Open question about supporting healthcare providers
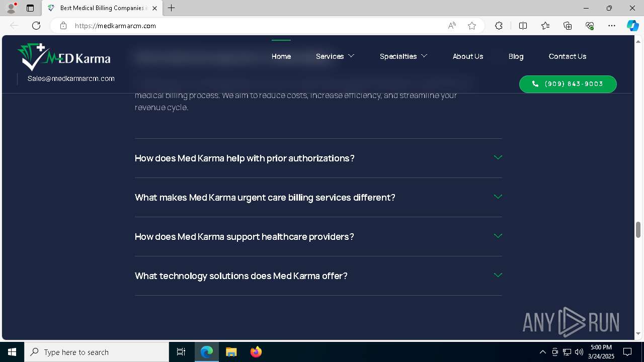 [245, 236]
